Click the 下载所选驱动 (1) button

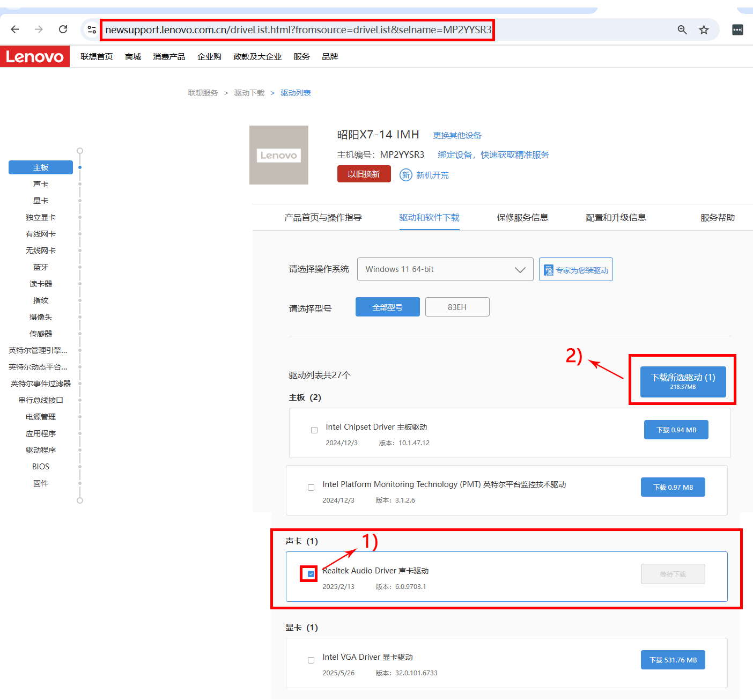683,381
